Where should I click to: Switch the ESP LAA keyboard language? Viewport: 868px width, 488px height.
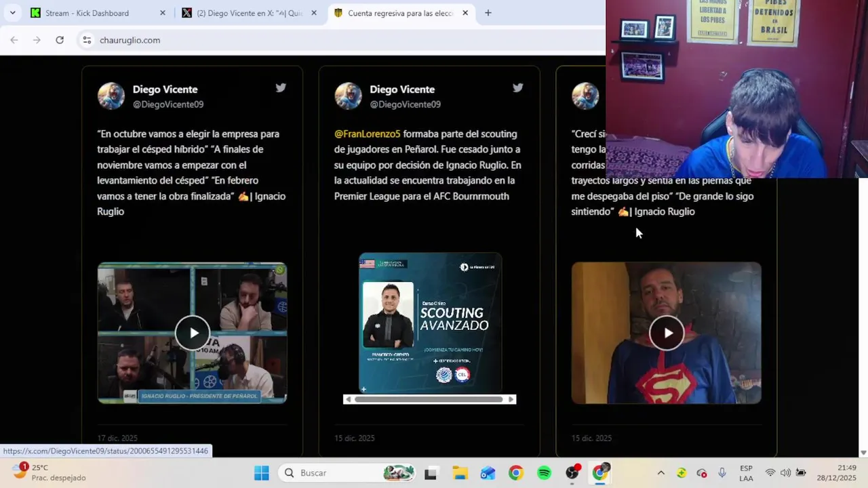click(746, 473)
